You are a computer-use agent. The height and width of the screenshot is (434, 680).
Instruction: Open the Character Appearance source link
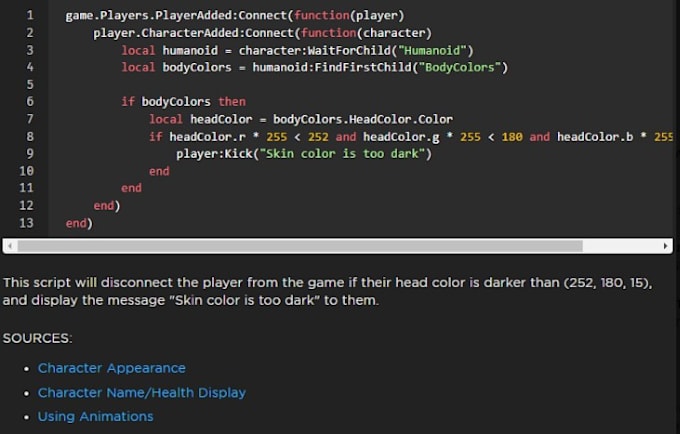(x=111, y=368)
